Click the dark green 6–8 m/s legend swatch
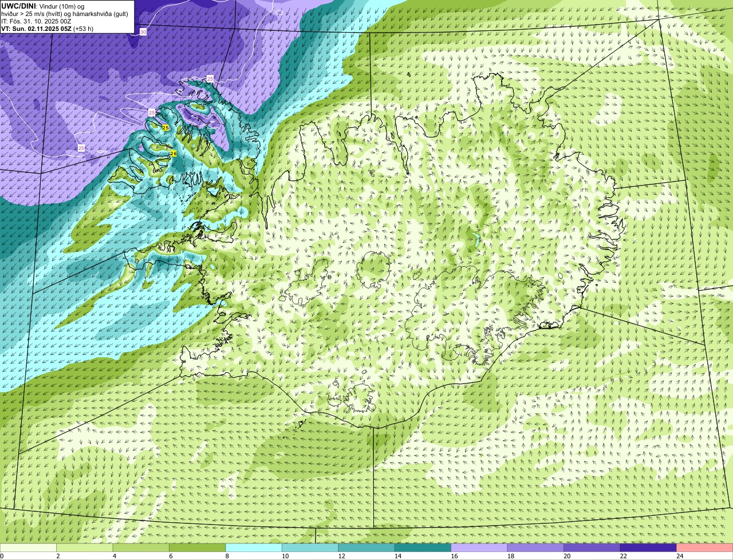The image size is (733, 560). pos(198,547)
